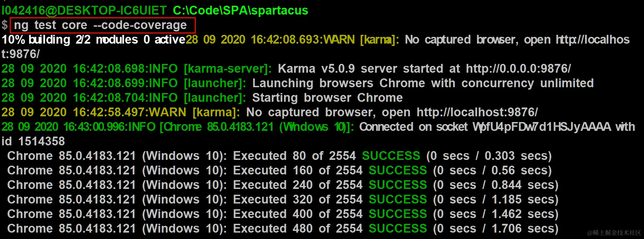
Task: Click the timestamp 16:42:58.497:WARN
Action: 130,112
